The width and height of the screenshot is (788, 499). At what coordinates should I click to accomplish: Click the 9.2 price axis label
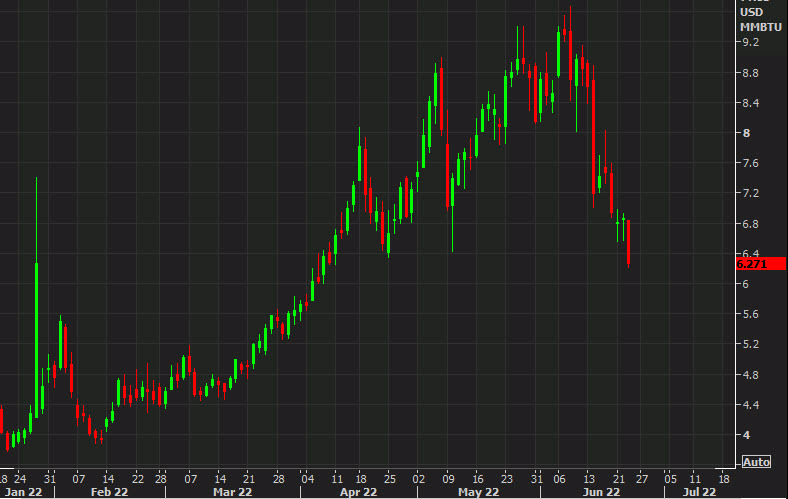[749, 43]
